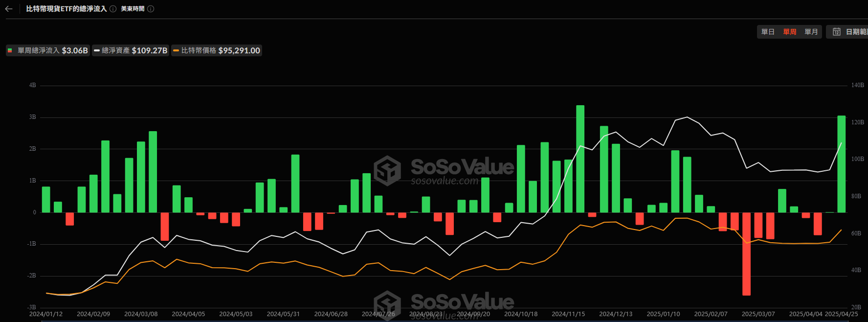Click the largest red outflow bar near 2025/03/07
Image resolution: width=868 pixels, height=322 pixels.
click(746, 253)
